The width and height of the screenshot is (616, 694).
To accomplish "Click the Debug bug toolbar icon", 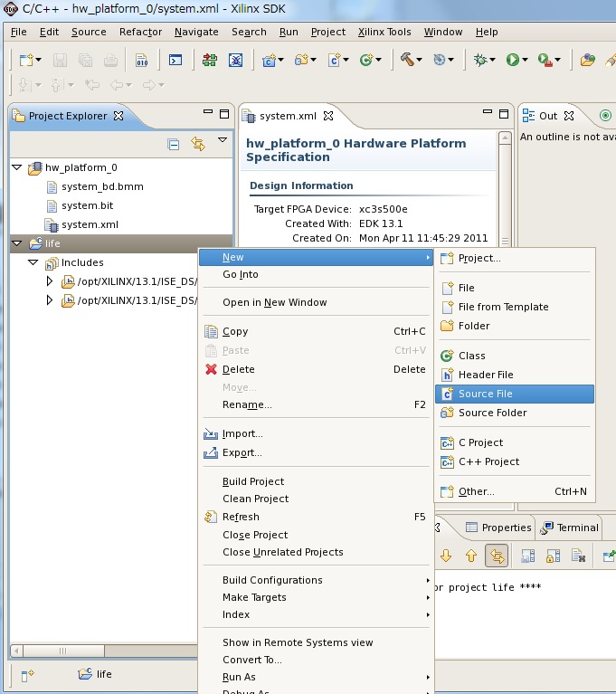I will coord(480,60).
